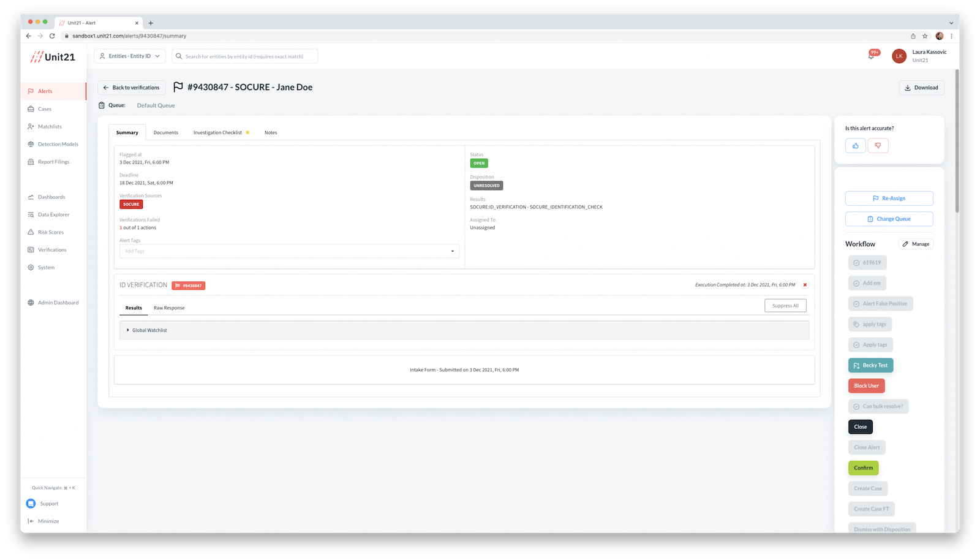Go to Matchlists page

click(x=50, y=127)
